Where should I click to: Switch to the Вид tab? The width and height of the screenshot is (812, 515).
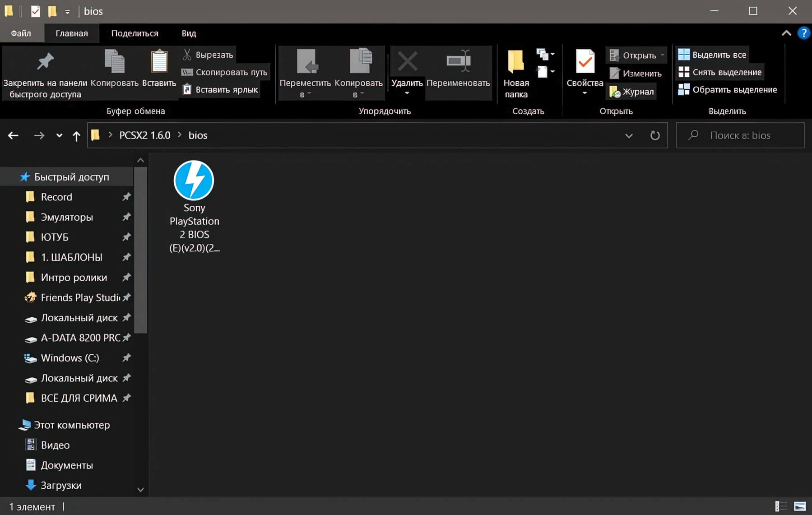click(x=189, y=33)
